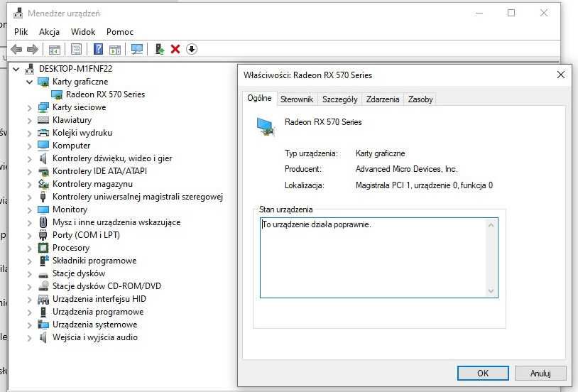Click the red X uninstall device icon
This screenshot has height=392, width=578.
pos(175,49)
